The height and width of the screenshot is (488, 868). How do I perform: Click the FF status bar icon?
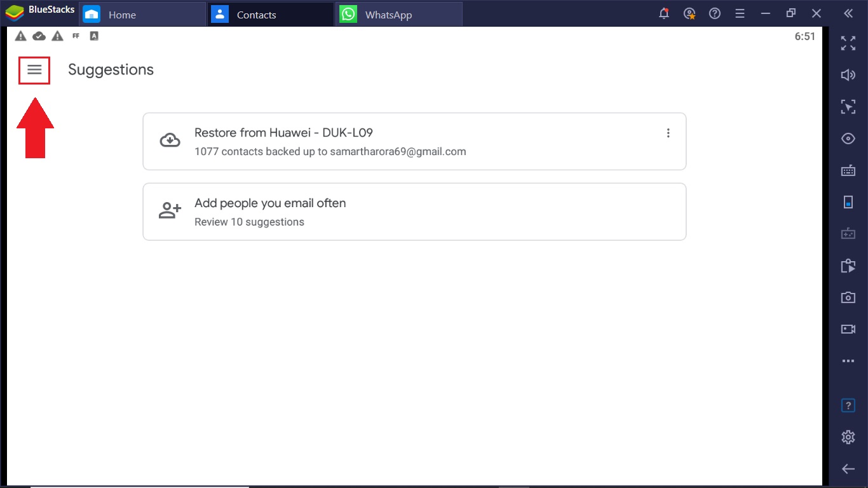(x=76, y=36)
